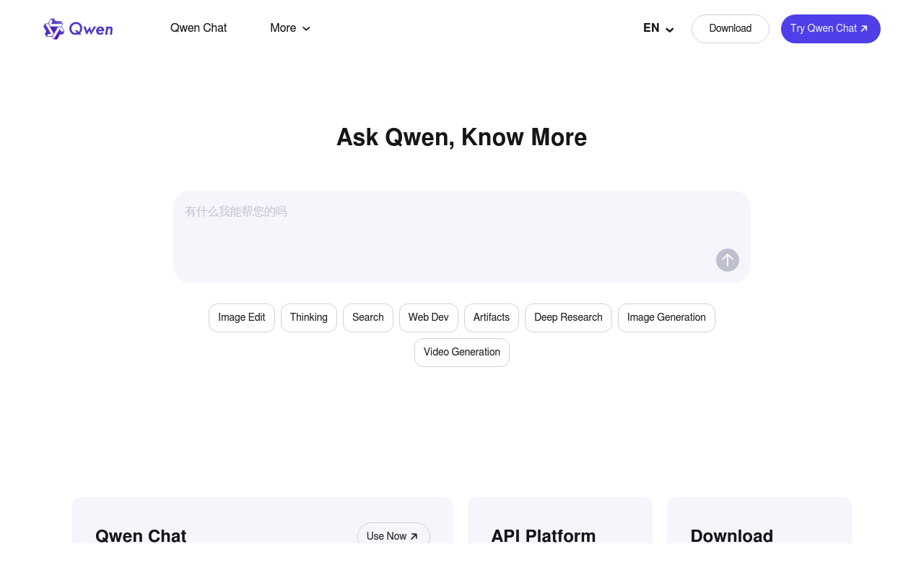Click the chevron beside More
This screenshot has height=578, width=924.
pyautogui.click(x=306, y=29)
